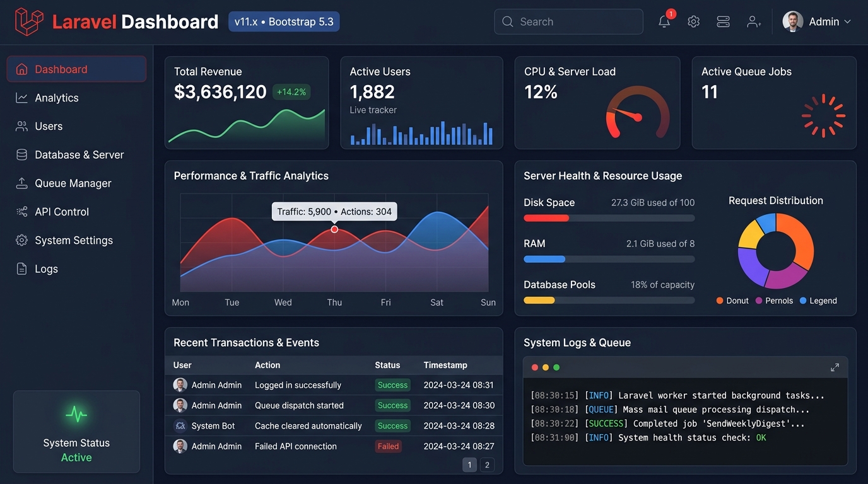The width and height of the screenshot is (868, 484).
Task: Click the Logs document icon
Action: click(22, 268)
